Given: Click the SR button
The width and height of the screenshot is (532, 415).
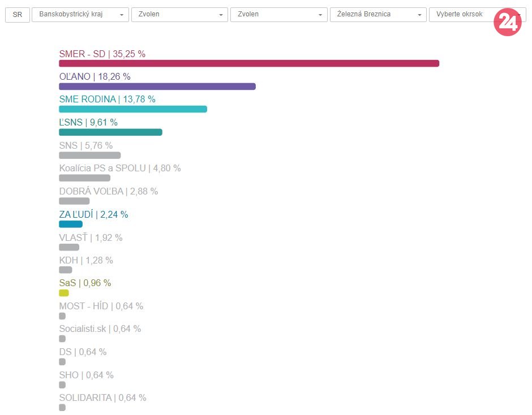Looking at the screenshot, I should pyautogui.click(x=17, y=15).
